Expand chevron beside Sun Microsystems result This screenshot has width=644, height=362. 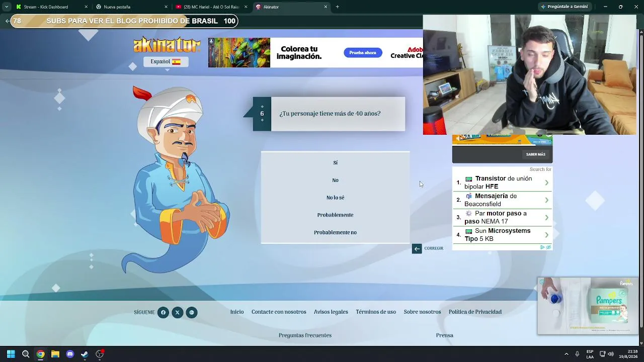tap(546, 235)
